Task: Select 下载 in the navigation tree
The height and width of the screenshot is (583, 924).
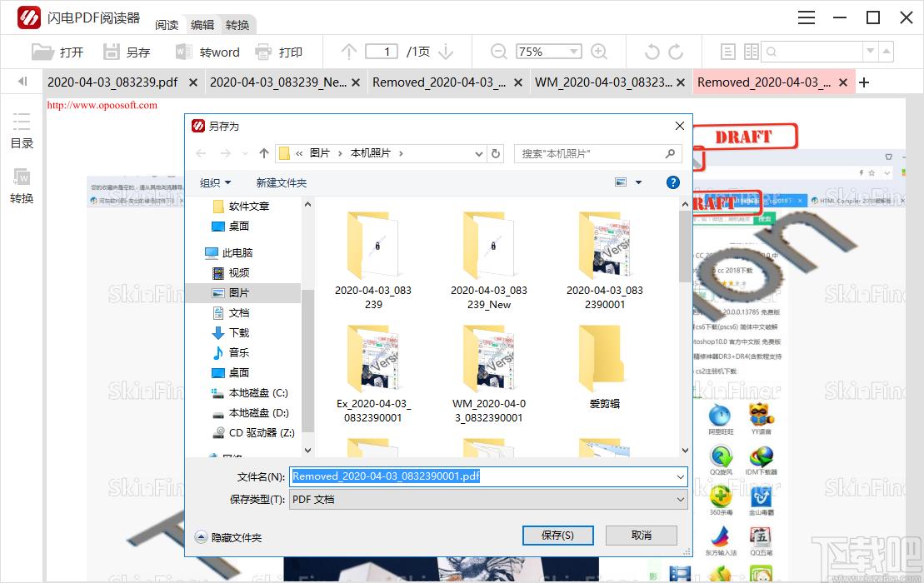Action: pyautogui.click(x=232, y=332)
